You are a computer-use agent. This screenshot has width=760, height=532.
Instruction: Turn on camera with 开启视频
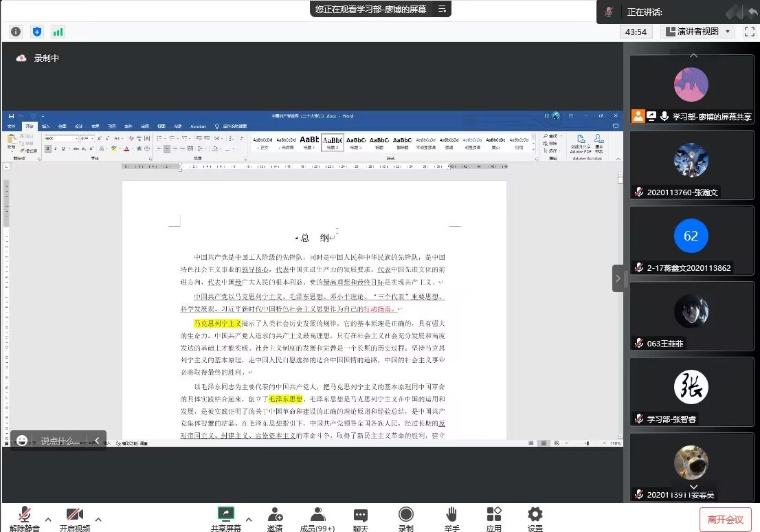point(75,518)
